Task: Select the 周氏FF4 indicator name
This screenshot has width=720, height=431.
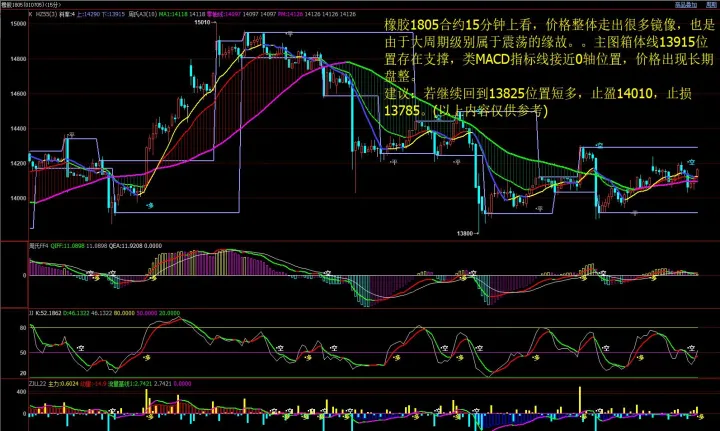Action: click(x=40, y=244)
